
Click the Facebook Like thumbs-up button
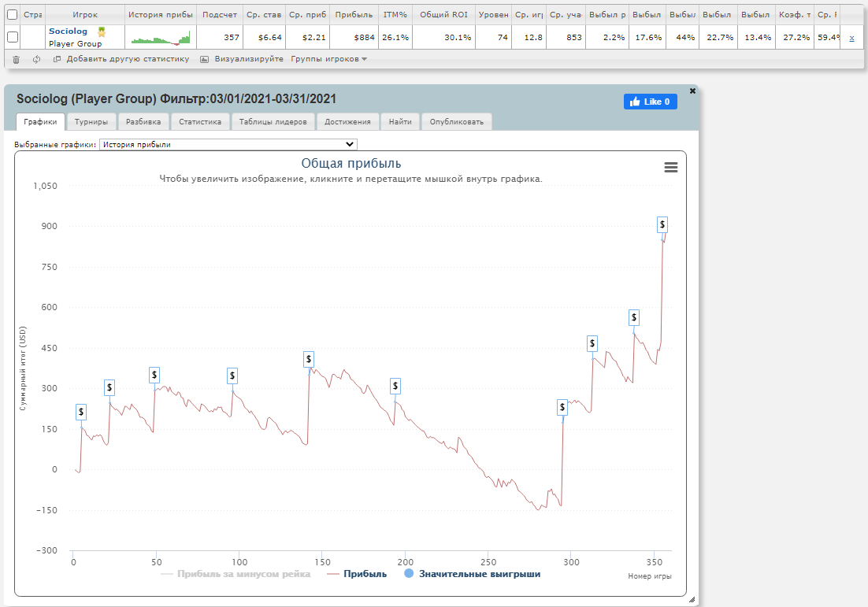(651, 102)
